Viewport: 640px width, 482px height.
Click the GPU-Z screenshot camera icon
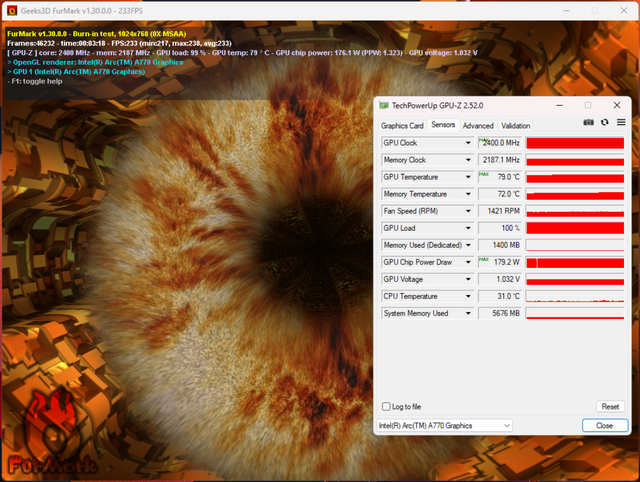588,122
